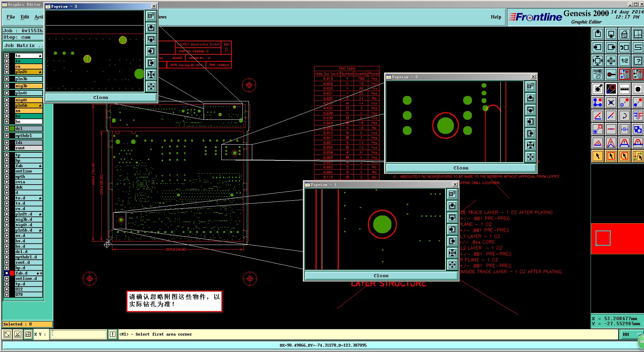Close Popview 2 using Close button
Screen dimensions: 644x352
click(x=461, y=168)
